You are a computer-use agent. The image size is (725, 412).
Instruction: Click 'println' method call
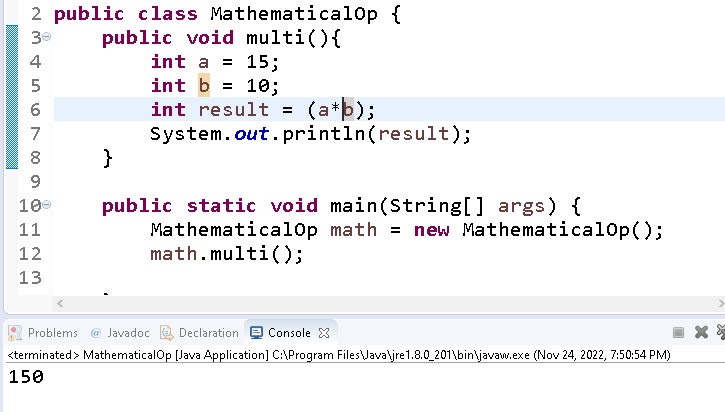tap(324, 134)
